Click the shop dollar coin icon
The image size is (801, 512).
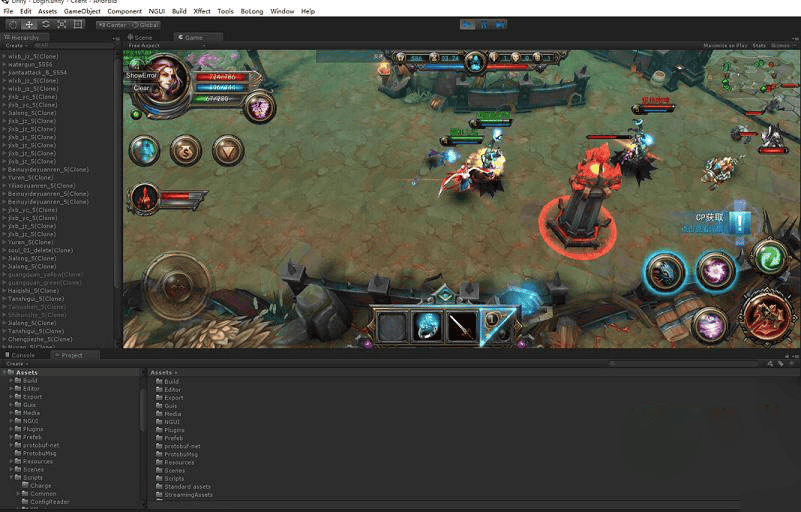pos(185,151)
